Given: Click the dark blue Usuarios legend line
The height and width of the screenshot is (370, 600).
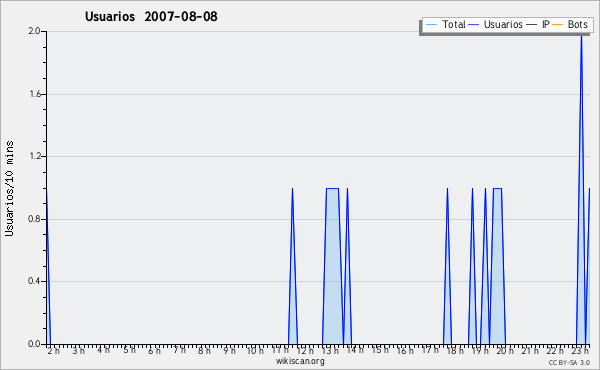Looking at the screenshot, I should click(x=474, y=25).
